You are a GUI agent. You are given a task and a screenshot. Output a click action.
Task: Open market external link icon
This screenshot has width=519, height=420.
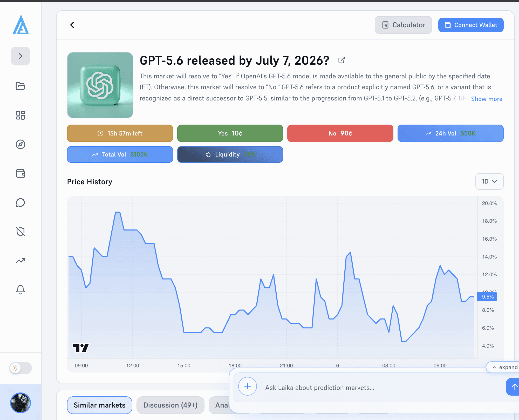point(342,60)
